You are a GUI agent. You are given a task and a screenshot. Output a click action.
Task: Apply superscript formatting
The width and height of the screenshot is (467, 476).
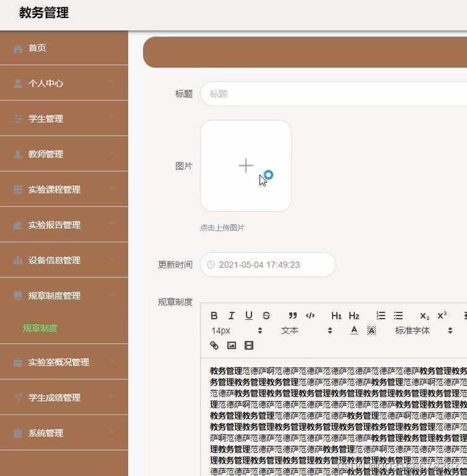(x=442, y=315)
